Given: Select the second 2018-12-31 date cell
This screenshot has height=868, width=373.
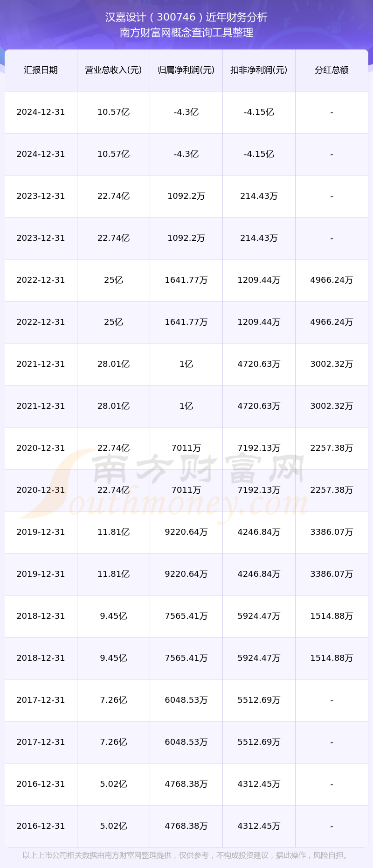Looking at the screenshot, I should pos(41,658).
